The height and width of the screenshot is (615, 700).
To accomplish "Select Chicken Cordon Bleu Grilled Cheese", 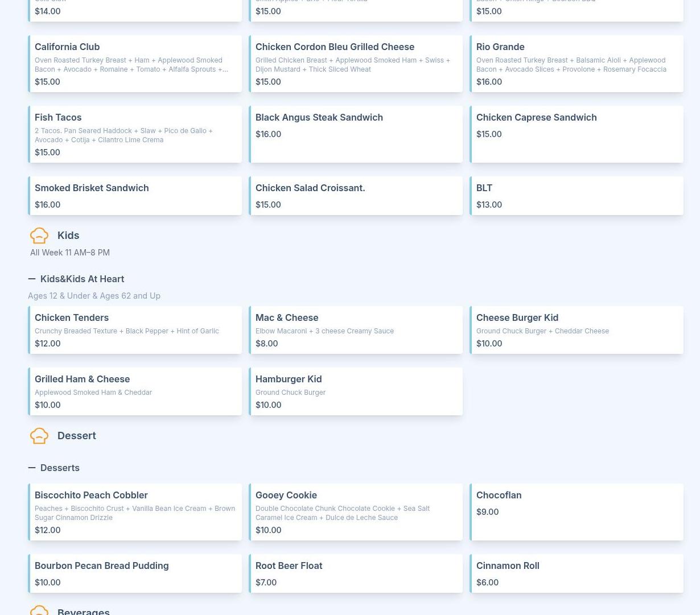I will [x=356, y=64].
